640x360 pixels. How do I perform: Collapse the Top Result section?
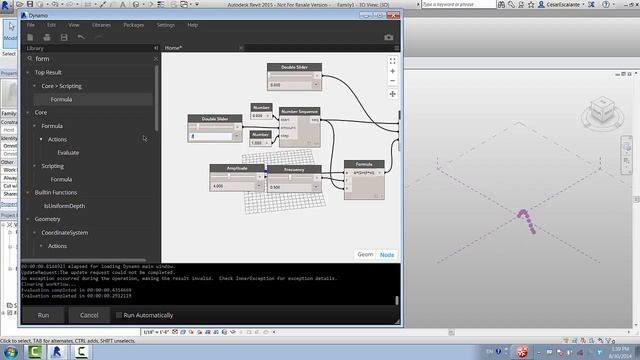(x=28, y=73)
